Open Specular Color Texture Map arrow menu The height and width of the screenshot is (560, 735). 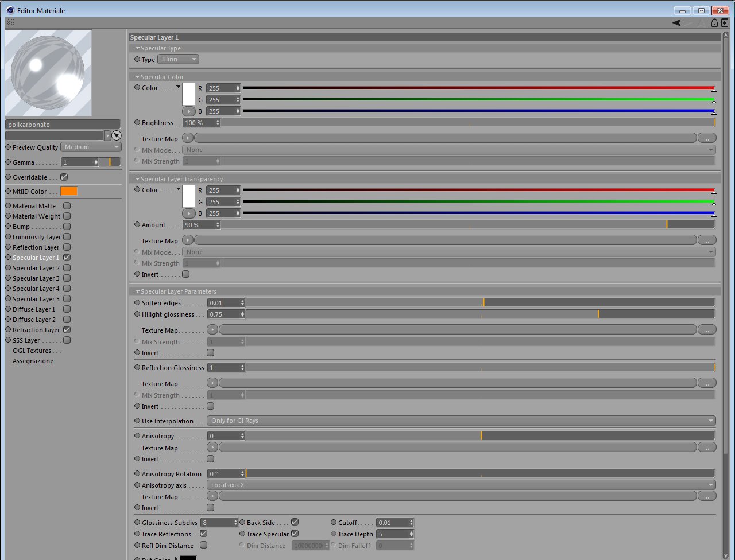coord(188,138)
